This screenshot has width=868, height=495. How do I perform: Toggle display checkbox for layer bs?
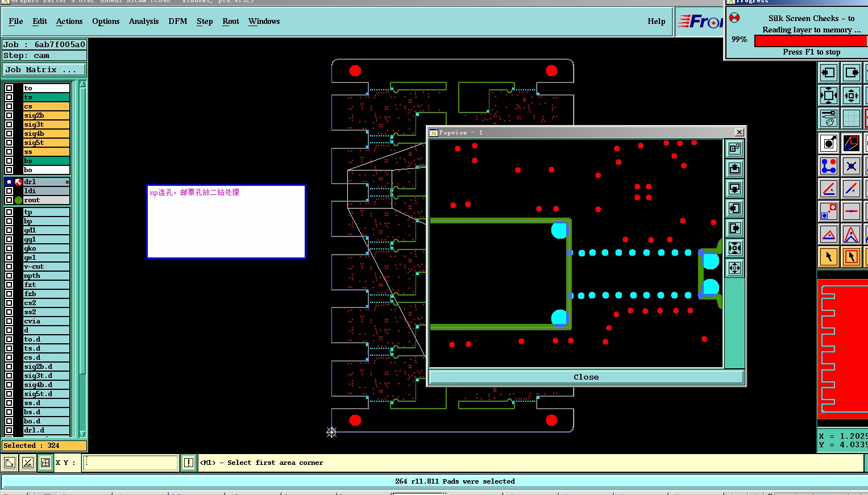tap(9, 161)
